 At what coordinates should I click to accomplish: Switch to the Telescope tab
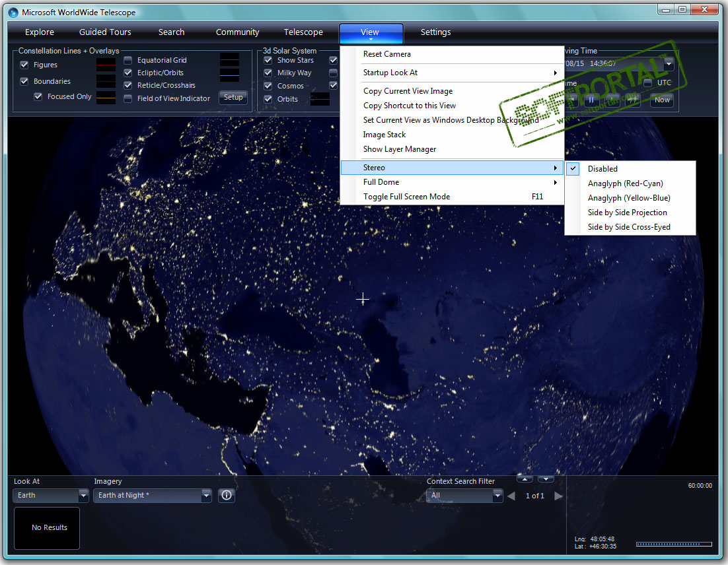pos(303,32)
